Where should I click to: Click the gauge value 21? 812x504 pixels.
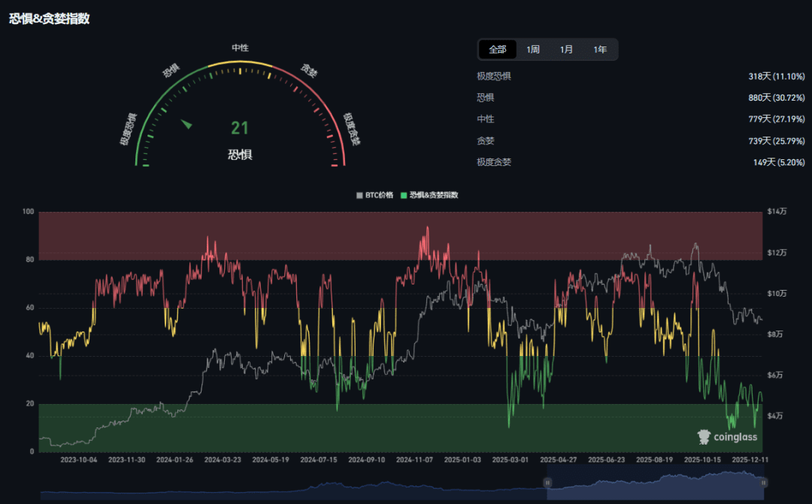tap(240, 128)
